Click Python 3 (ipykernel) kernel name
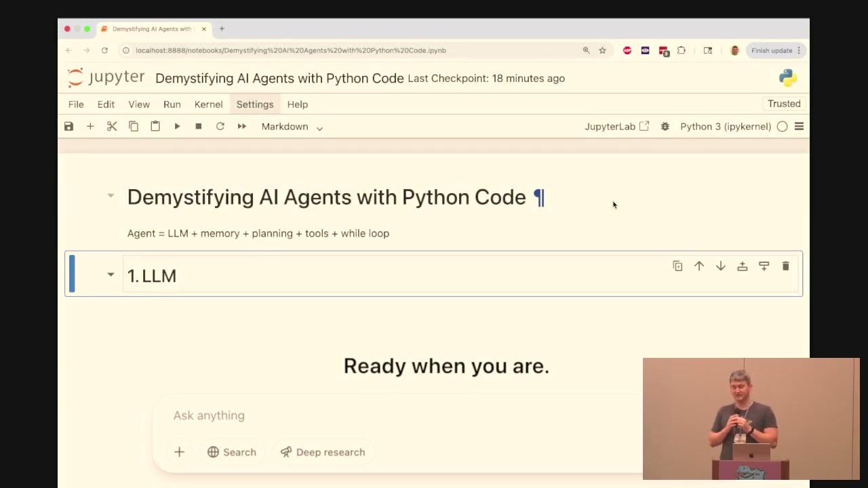868x488 pixels. coord(726,127)
